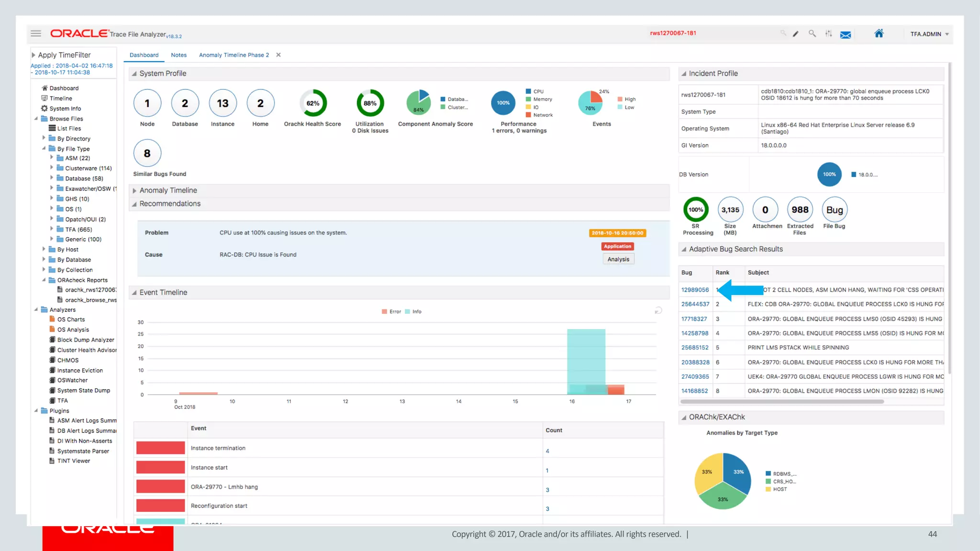This screenshot has height=551, width=980.
Task: Switch to the Notes tab
Action: coord(178,55)
